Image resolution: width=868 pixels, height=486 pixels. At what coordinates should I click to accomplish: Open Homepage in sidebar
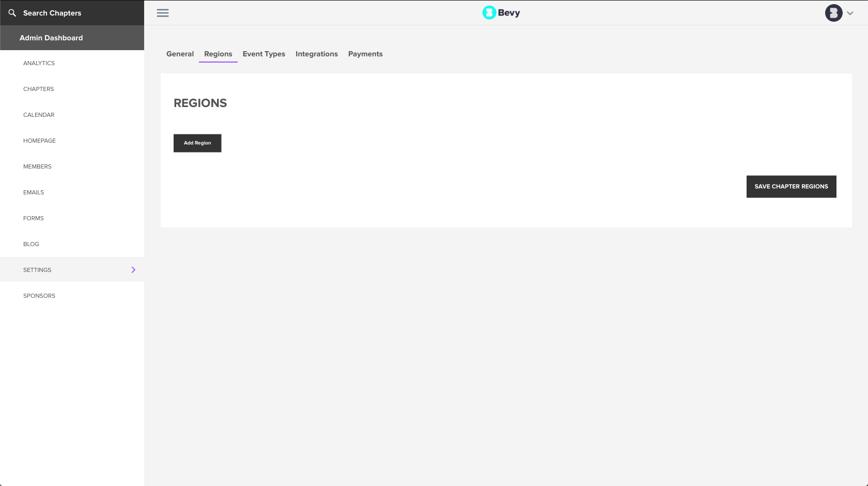tap(72, 141)
